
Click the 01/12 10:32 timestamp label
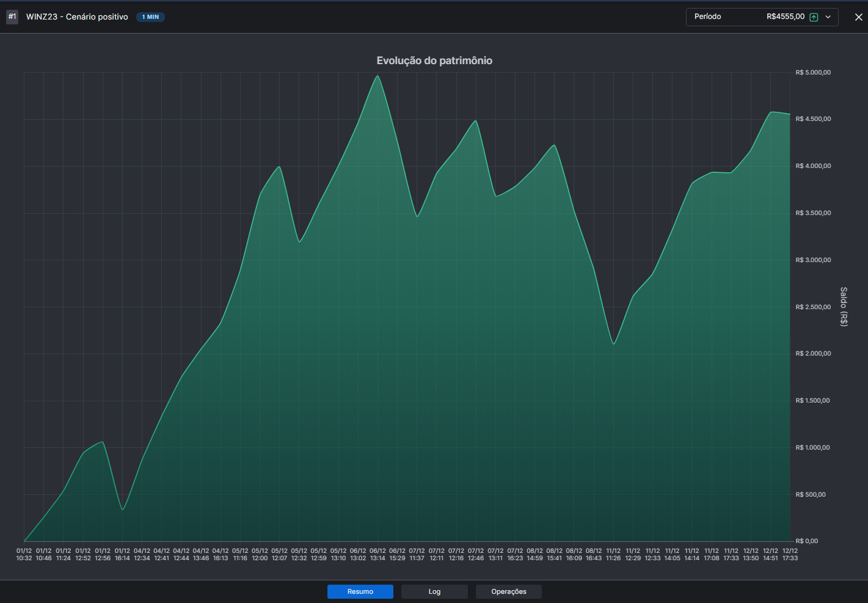pos(24,554)
